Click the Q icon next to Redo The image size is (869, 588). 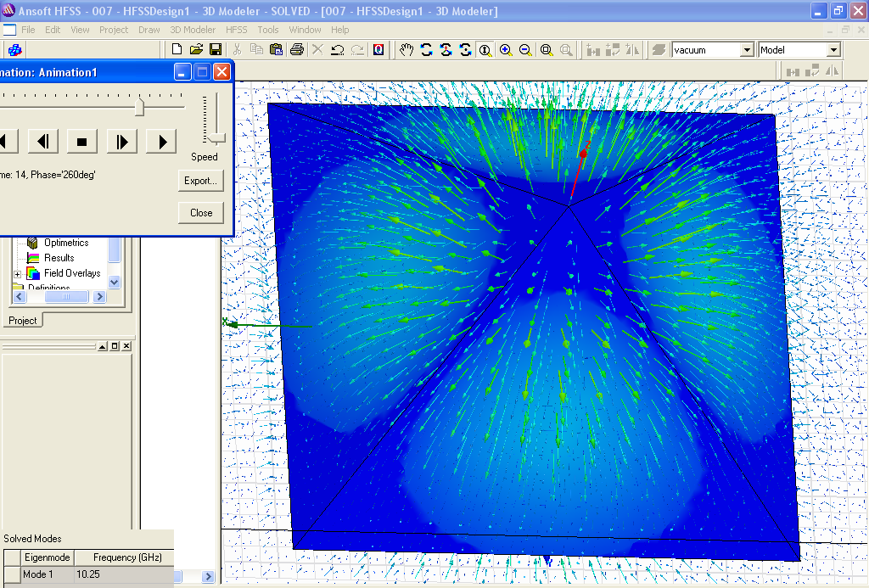[x=378, y=49]
